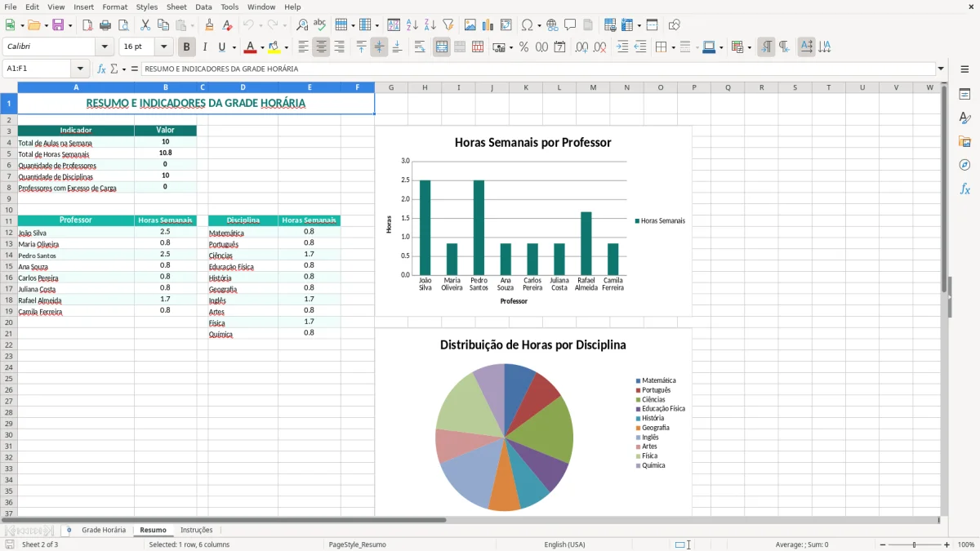
Task: Click Add Decimal Place icon
Action: (581, 47)
